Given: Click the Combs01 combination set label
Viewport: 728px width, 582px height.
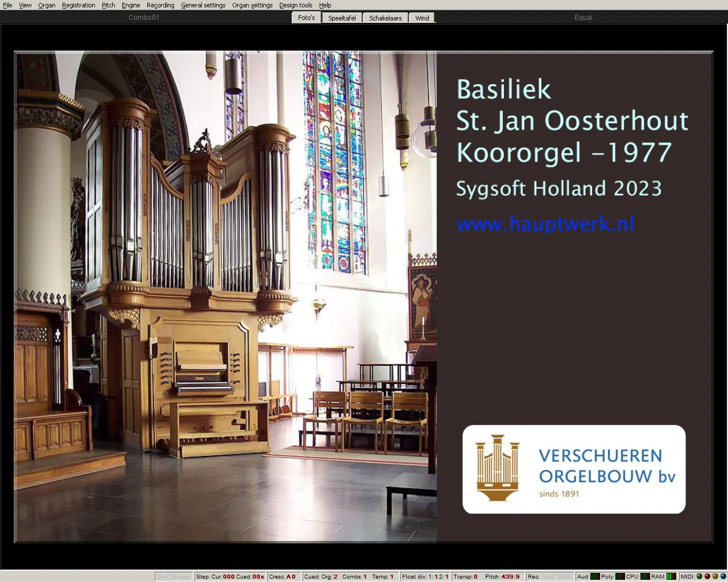Looking at the screenshot, I should [x=144, y=18].
